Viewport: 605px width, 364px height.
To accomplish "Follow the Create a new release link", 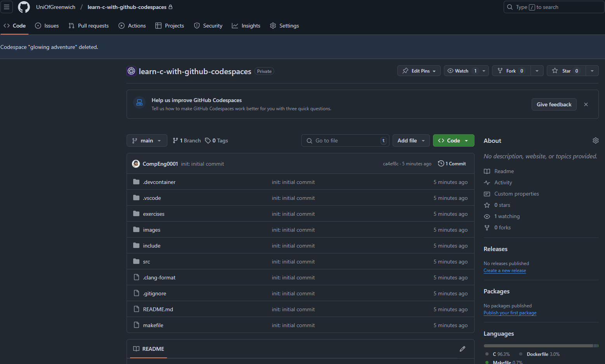I will pos(504,270).
